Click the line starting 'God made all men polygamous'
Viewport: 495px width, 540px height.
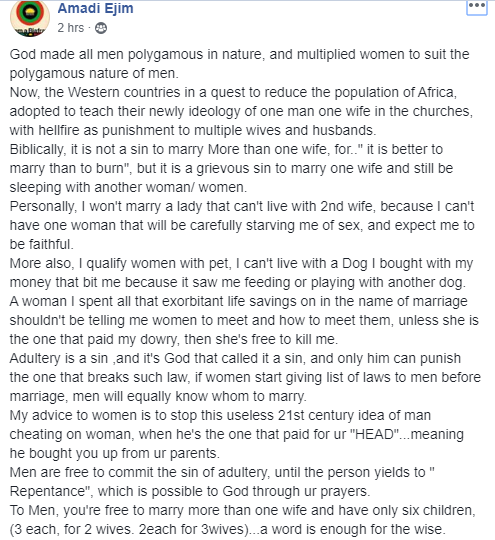click(x=239, y=55)
